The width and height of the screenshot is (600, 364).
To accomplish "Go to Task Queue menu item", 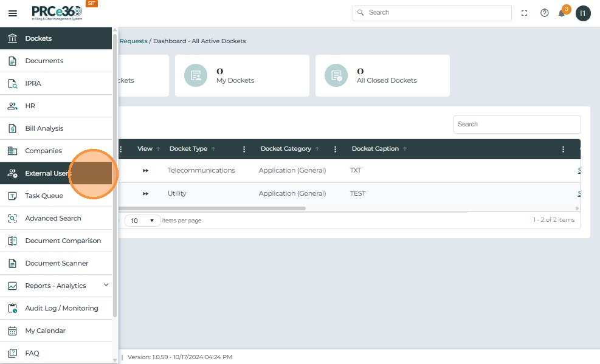I will tap(44, 196).
